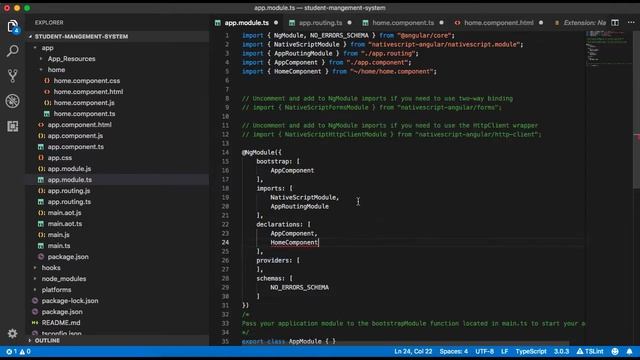Click NativeScriptModule on line 19
The image size is (640, 360).
click(303, 198)
